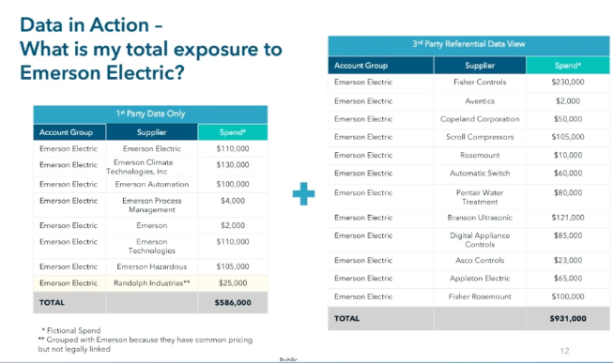Click the blue plus icon between tables
Viewport: 614px width, 364px height.
click(303, 194)
